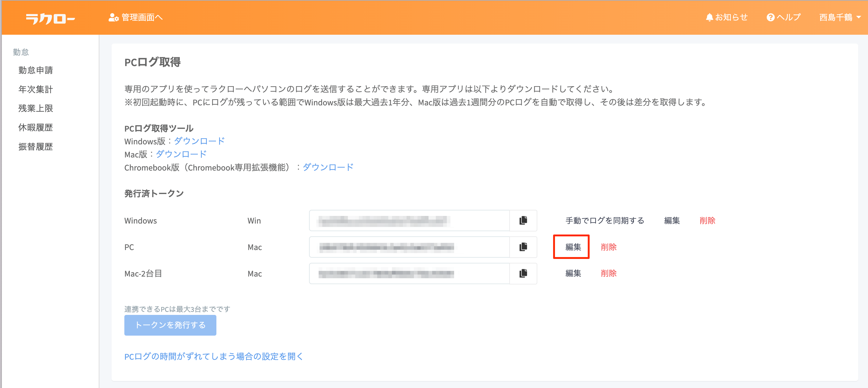868x388 pixels.
Task: Download the Mac版 log tool
Action: (181, 154)
